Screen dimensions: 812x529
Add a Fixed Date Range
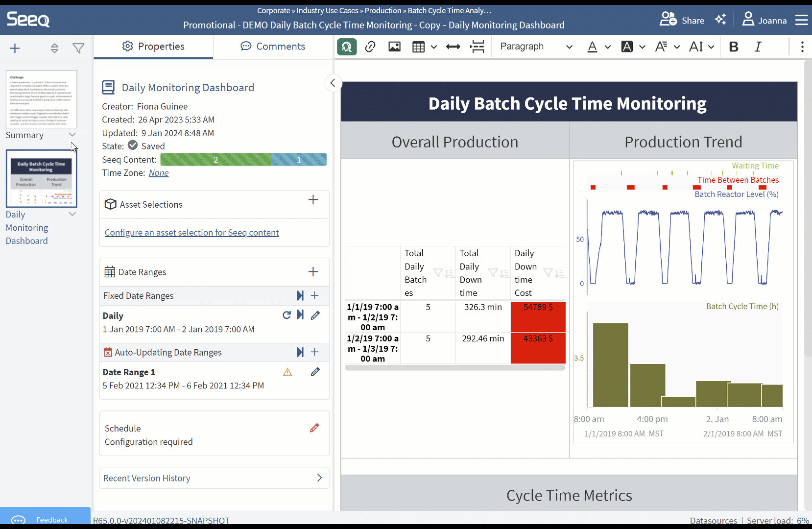point(315,295)
